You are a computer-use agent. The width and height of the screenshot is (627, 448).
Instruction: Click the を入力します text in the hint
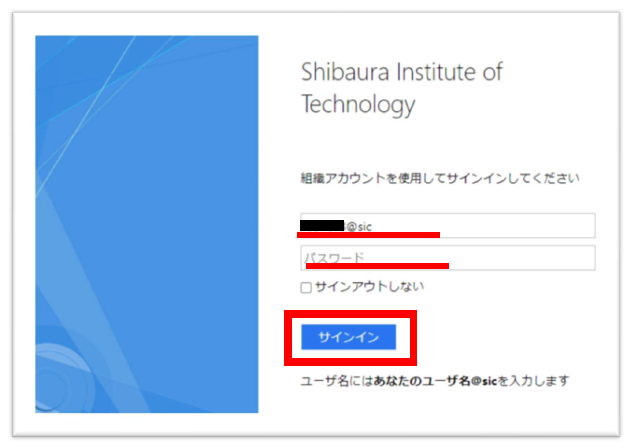[x=533, y=381]
